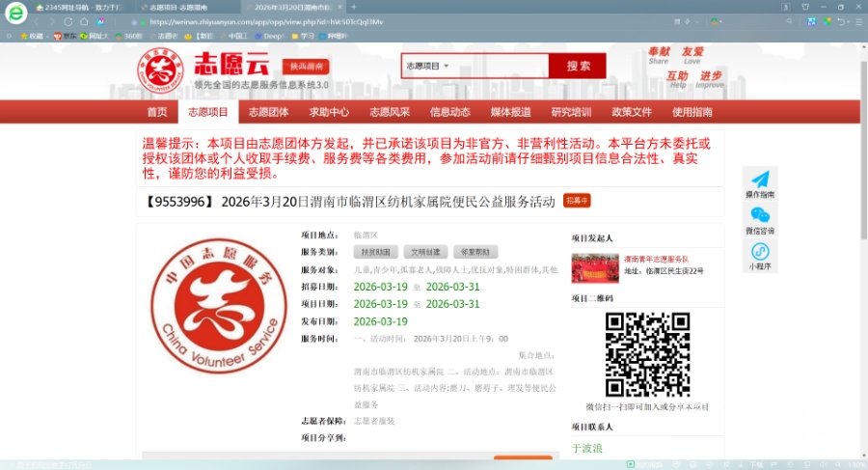Go to 使用指南 in navigation bar
868x470 pixels.
[x=692, y=112]
